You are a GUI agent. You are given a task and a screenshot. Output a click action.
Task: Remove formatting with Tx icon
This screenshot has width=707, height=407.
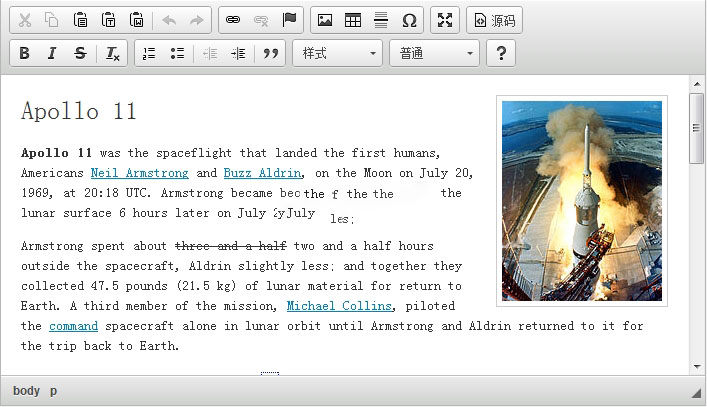click(112, 54)
